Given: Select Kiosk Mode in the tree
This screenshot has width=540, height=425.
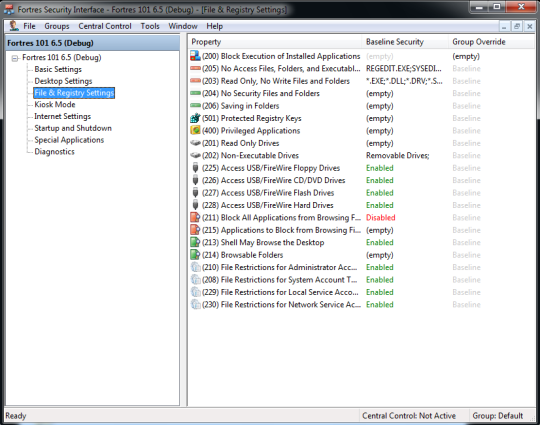Looking at the screenshot, I should pos(54,104).
